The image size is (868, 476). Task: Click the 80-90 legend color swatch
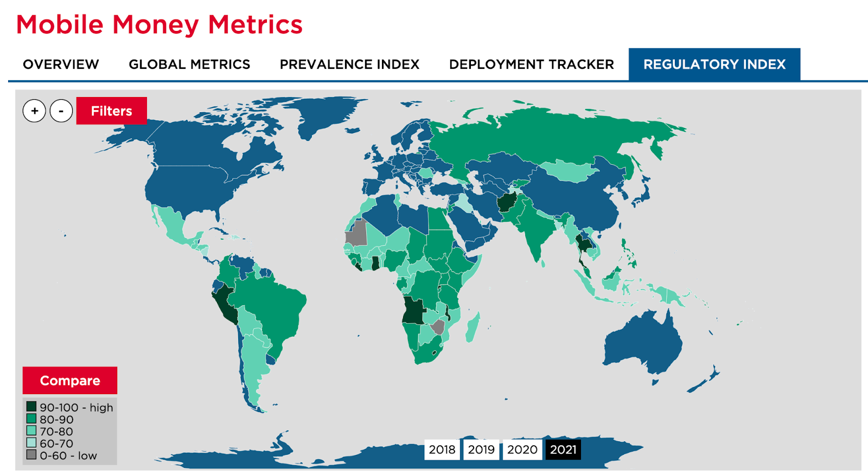tap(31, 419)
